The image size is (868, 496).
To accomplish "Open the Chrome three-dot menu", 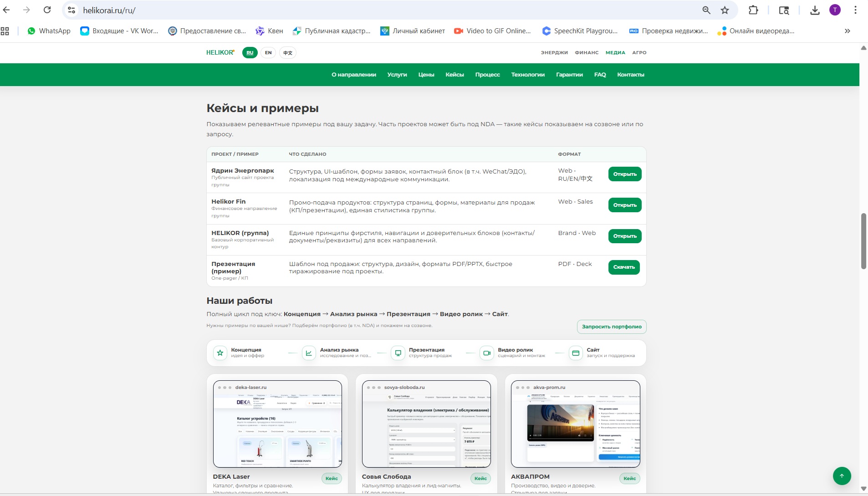I will [856, 10].
